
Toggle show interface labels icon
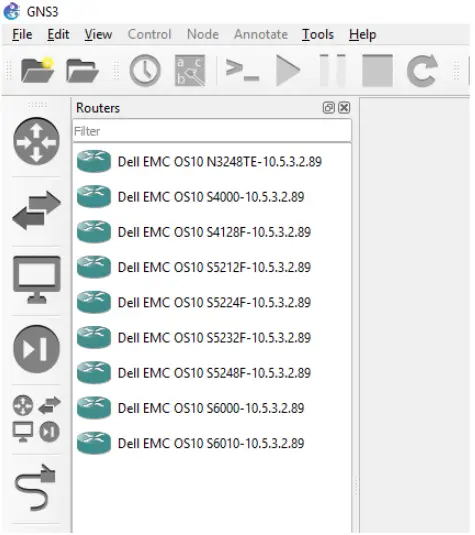[x=190, y=70]
